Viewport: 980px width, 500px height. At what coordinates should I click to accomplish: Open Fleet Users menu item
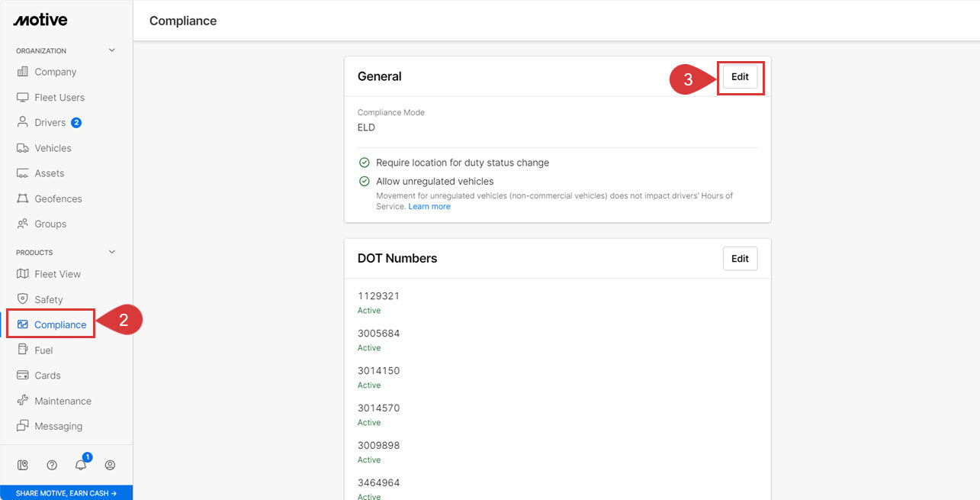[x=59, y=97]
